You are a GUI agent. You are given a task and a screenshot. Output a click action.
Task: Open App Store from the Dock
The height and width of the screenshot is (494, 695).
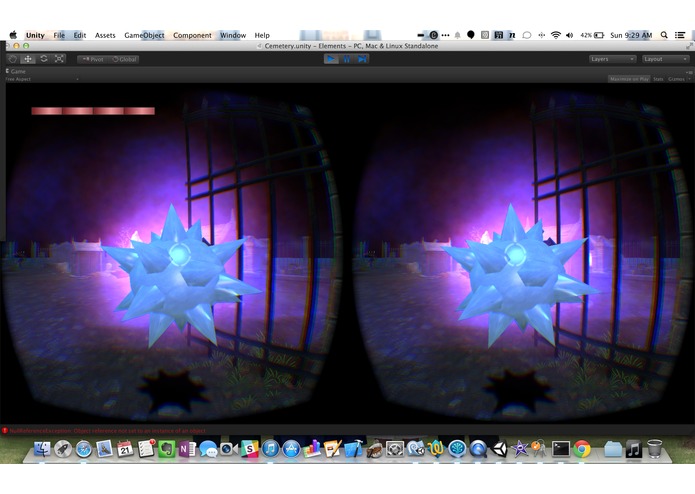(x=291, y=449)
